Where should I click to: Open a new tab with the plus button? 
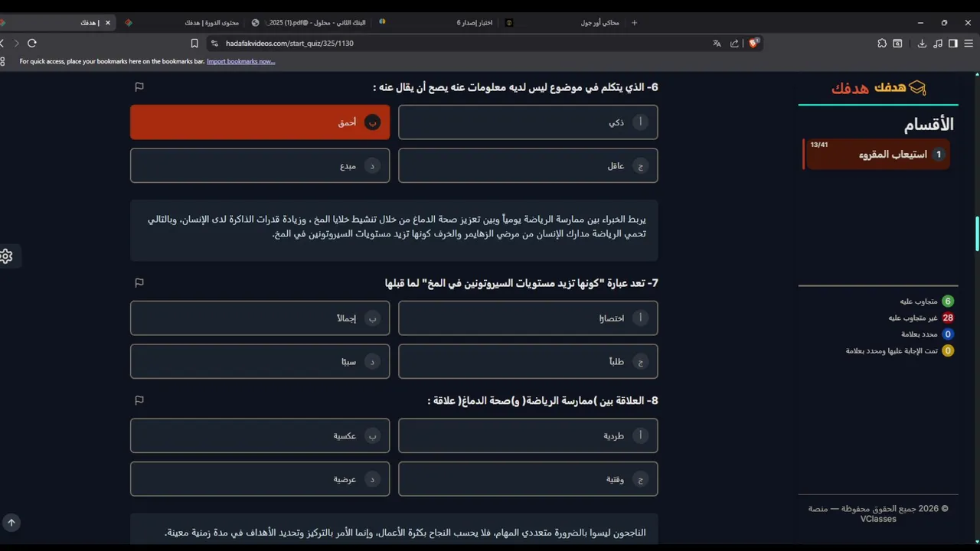point(634,23)
